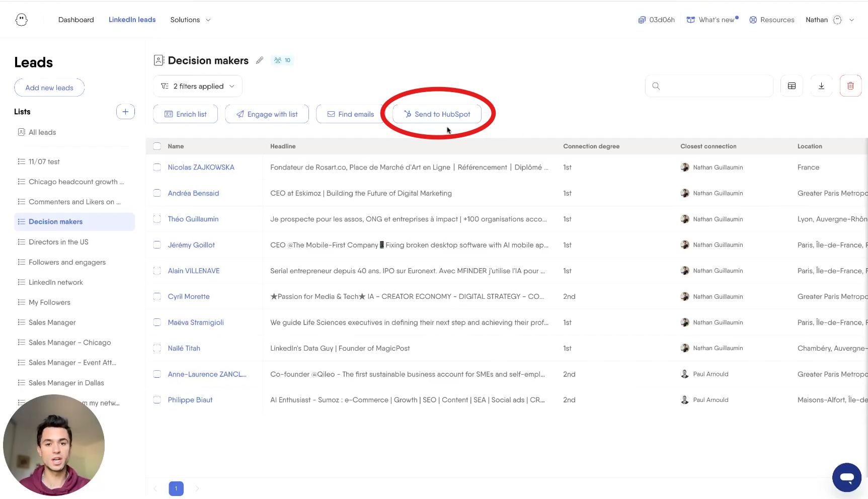
Task: Click the Send to HubSpot icon button
Action: pyautogui.click(x=437, y=114)
